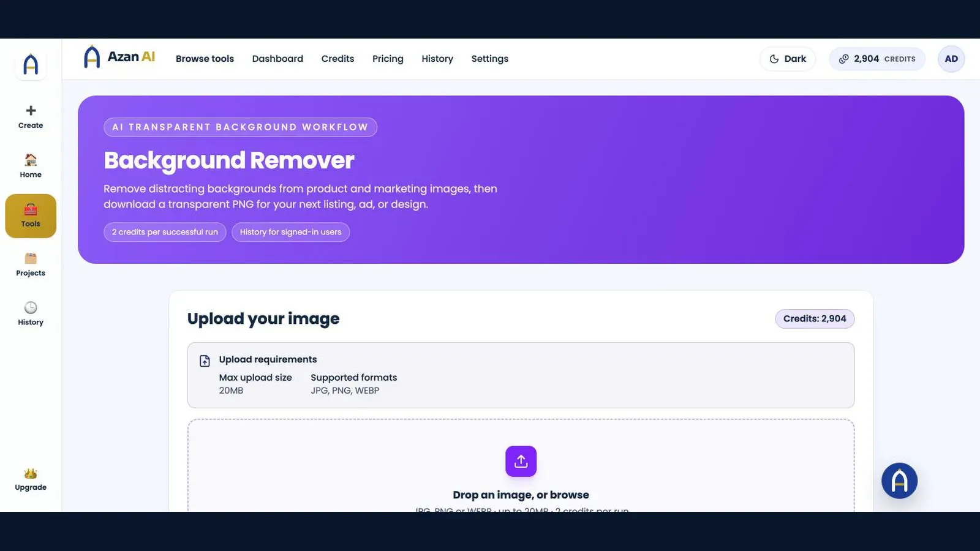980x551 pixels.
Task: Click the Background Remover heading
Action: 228,160
